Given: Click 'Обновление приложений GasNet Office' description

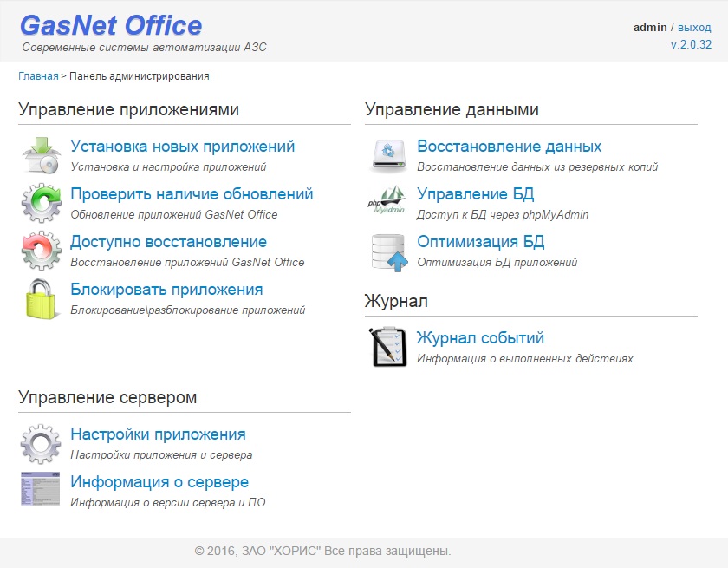Looking at the screenshot, I should click(174, 214).
